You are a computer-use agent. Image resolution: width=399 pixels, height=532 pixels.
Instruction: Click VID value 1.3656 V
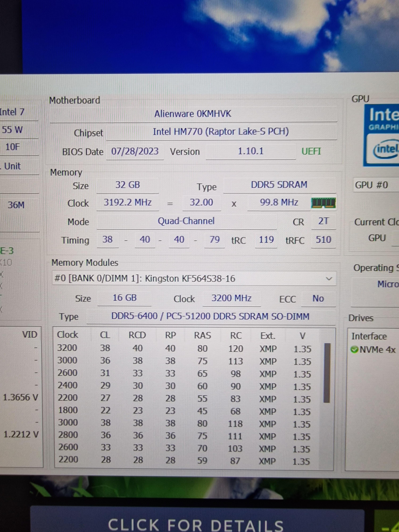(20, 397)
